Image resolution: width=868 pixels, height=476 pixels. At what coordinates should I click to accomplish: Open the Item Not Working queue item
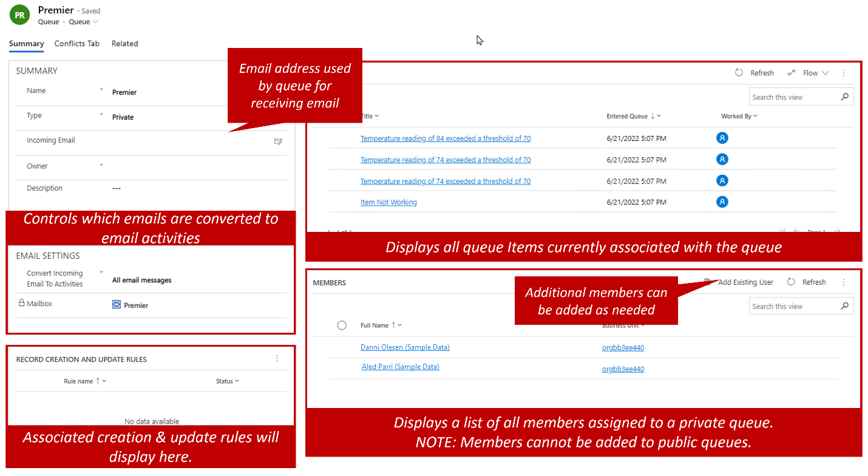(388, 201)
